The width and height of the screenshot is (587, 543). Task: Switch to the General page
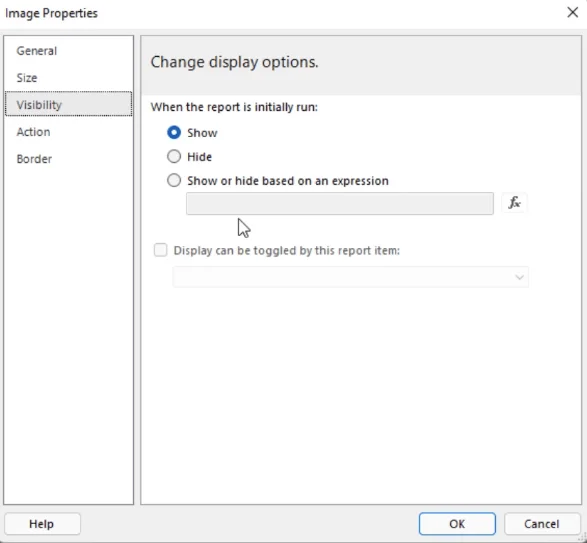[x=37, y=51]
